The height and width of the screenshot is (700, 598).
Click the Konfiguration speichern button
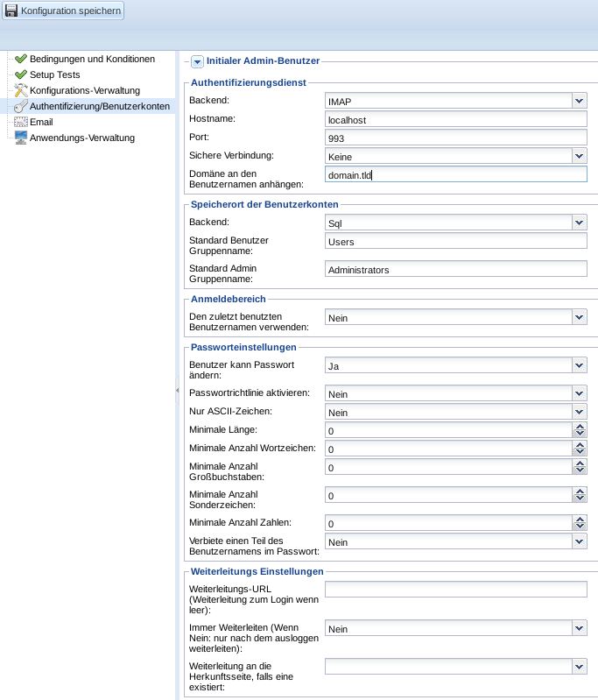click(x=63, y=11)
